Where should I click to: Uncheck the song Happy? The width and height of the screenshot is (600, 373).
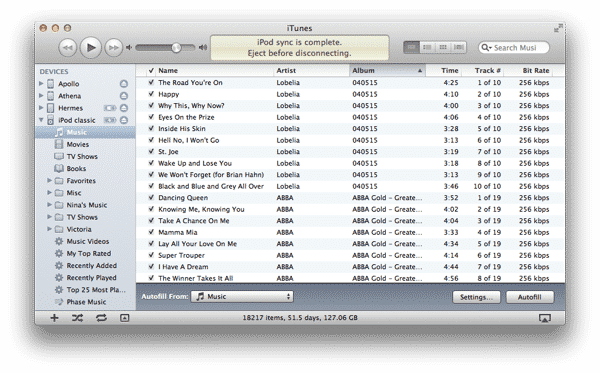click(x=151, y=94)
